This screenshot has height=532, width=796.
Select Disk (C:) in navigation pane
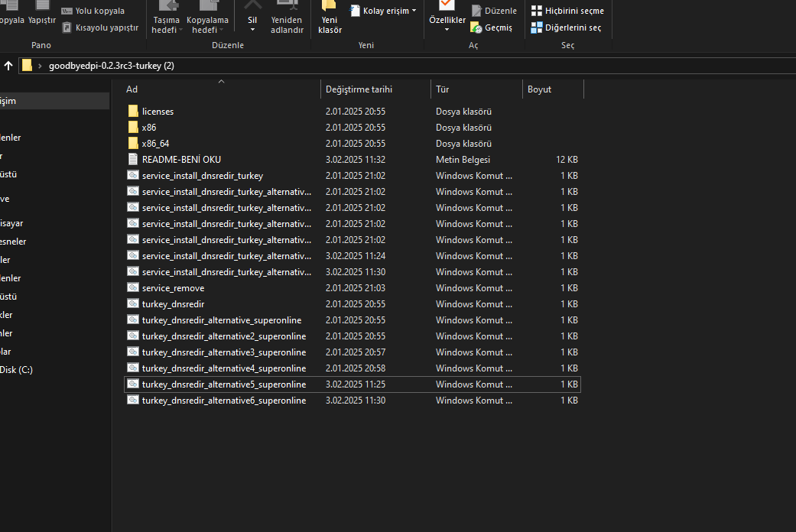point(16,369)
